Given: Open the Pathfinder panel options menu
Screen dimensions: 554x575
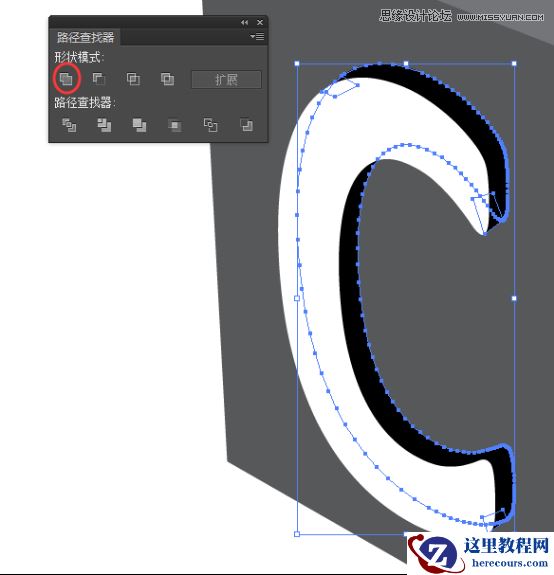Looking at the screenshot, I should tap(257, 36).
